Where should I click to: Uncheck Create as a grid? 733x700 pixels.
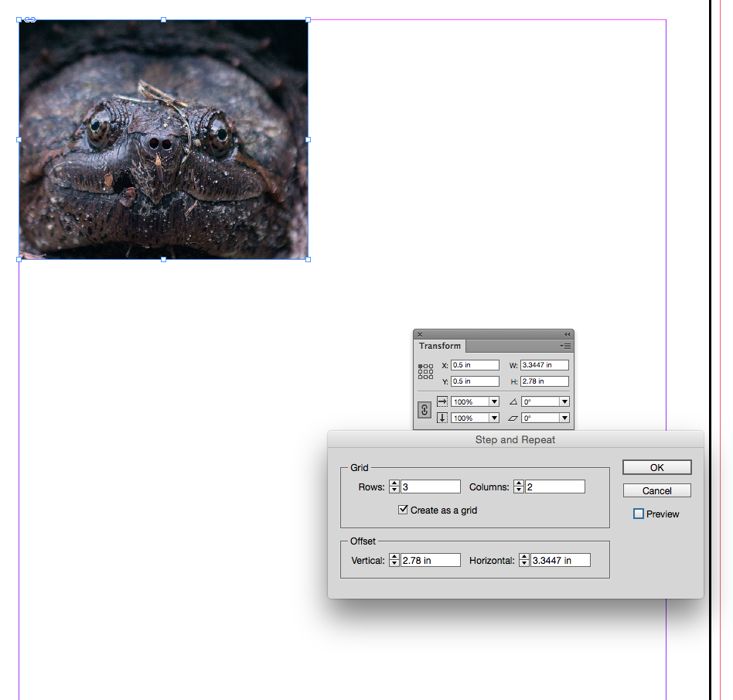[403, 510]
